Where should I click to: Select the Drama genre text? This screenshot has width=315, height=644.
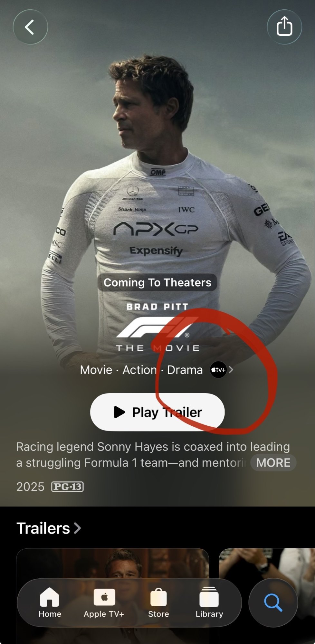[x=185, y=370]
